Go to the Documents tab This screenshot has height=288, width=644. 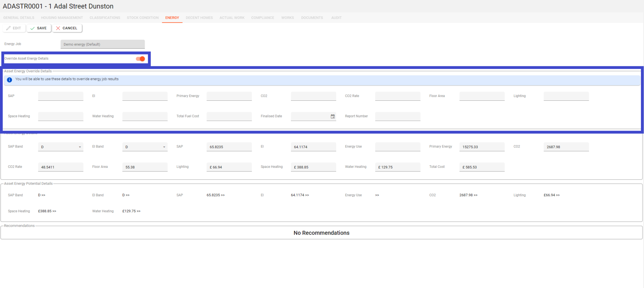click(x=312, y=18)
